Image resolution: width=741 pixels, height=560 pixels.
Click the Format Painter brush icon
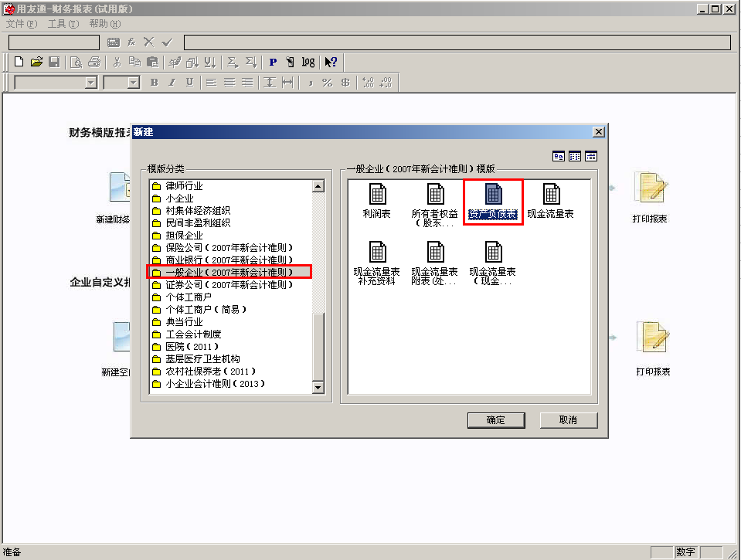pos(175,62)
